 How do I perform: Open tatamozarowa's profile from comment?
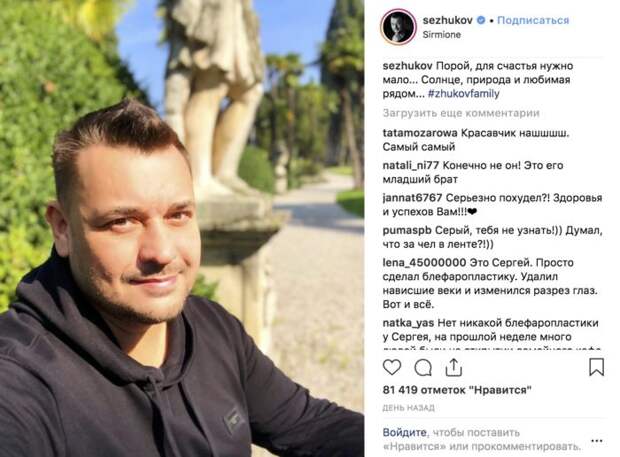click(420, 133)
